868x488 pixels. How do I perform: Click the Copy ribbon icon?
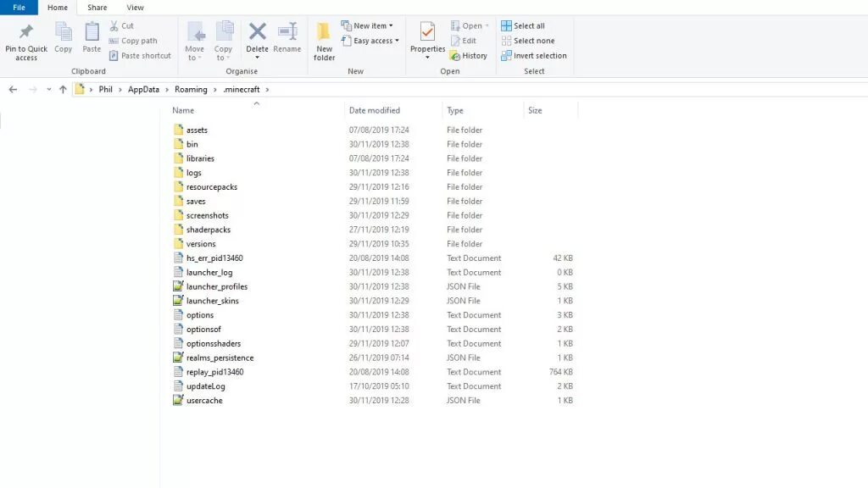point(63,31)
